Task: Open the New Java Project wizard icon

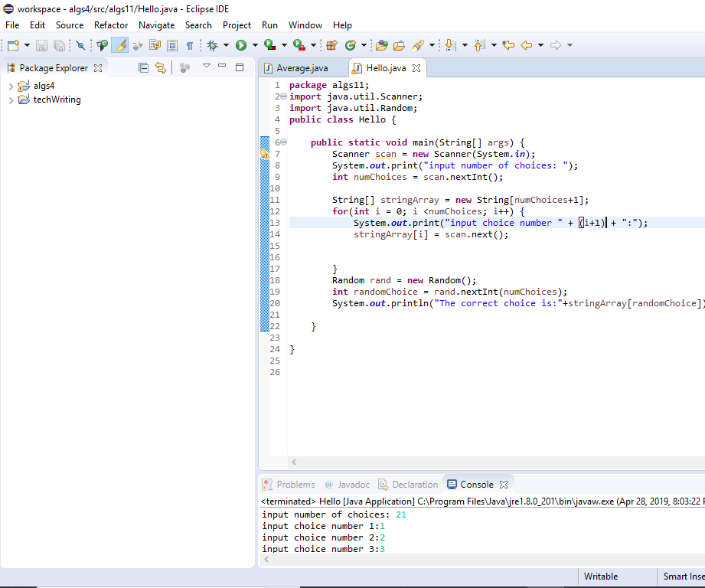Action: pos(331,44)
